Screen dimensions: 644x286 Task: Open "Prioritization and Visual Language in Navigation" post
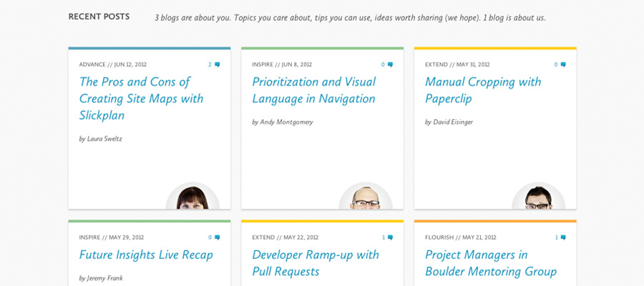314,90
